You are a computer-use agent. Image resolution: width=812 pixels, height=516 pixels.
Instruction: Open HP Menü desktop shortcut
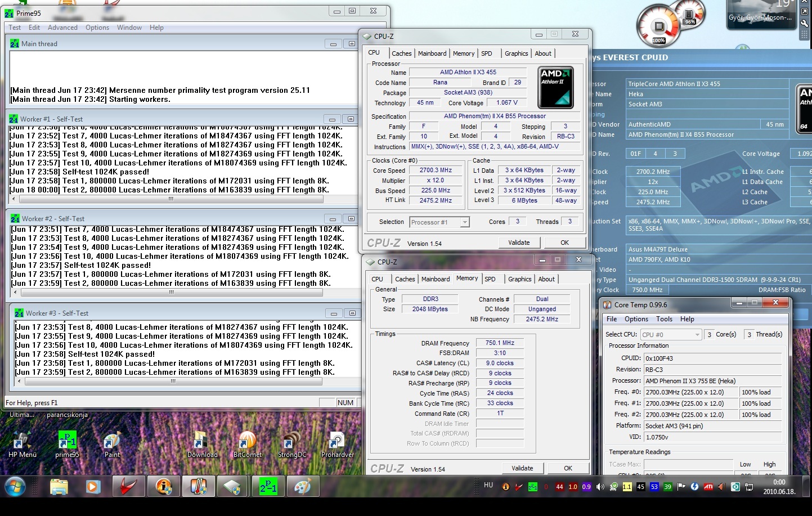[22, 445]
